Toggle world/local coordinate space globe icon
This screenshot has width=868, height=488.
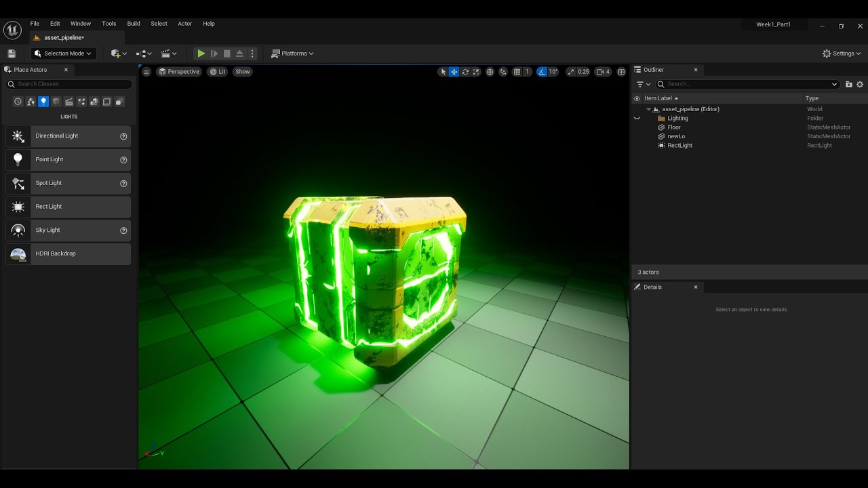[x=490, y=72]
